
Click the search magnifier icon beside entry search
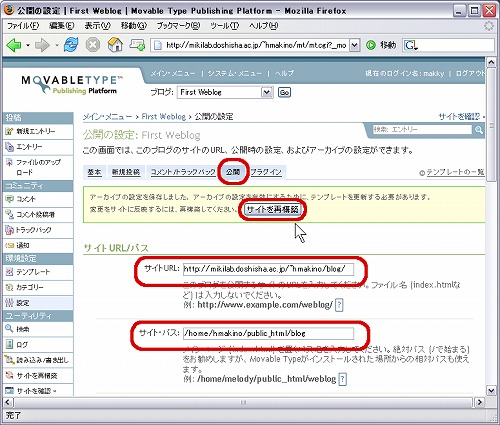(479, 130)
